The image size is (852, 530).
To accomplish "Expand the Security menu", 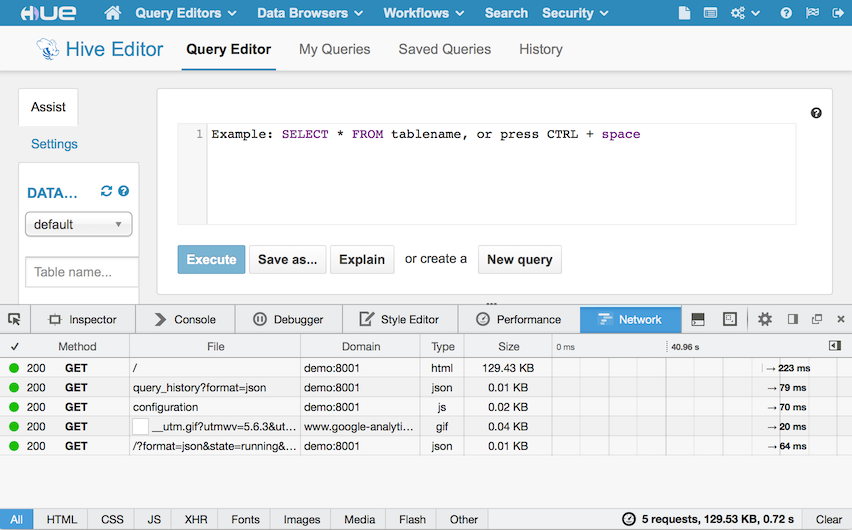I will coord(575,13).
